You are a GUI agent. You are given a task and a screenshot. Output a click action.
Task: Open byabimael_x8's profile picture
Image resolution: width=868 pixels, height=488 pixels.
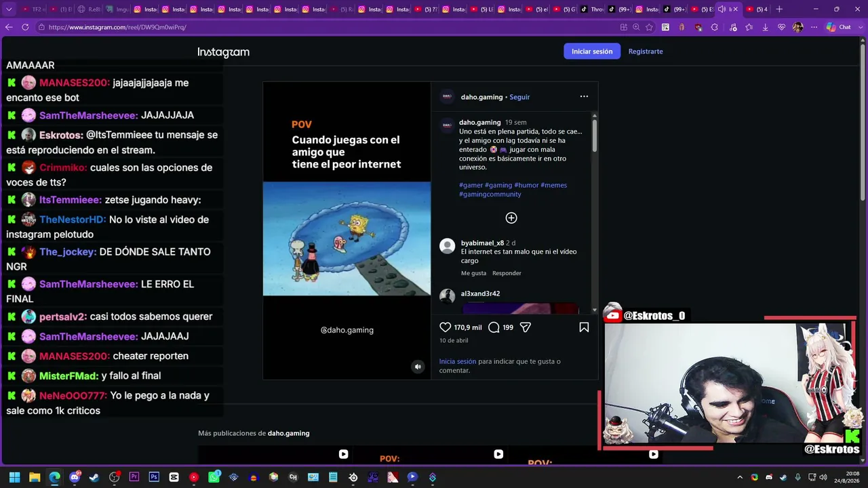447,246
